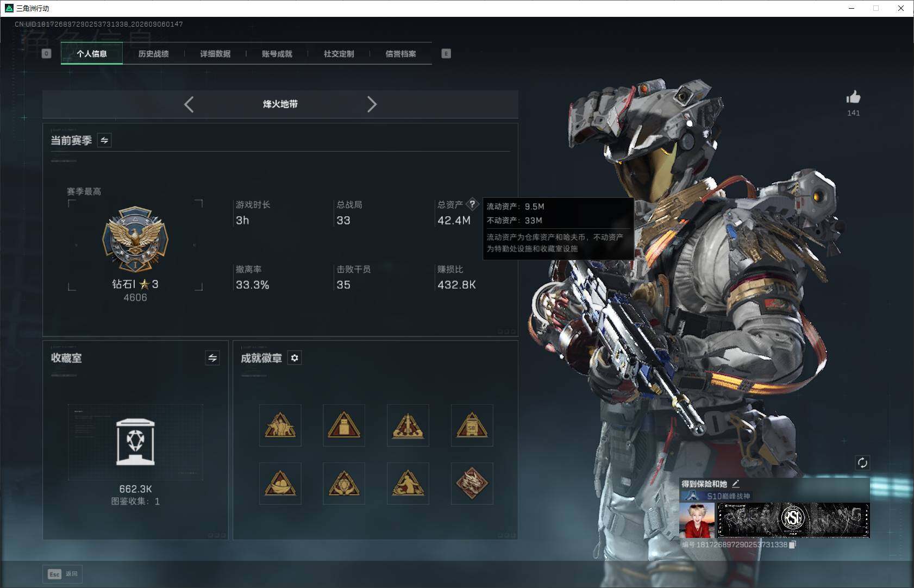The image size is (914, 588).
Task: Select the dragon head diamond badge
Action: [472, 484]
